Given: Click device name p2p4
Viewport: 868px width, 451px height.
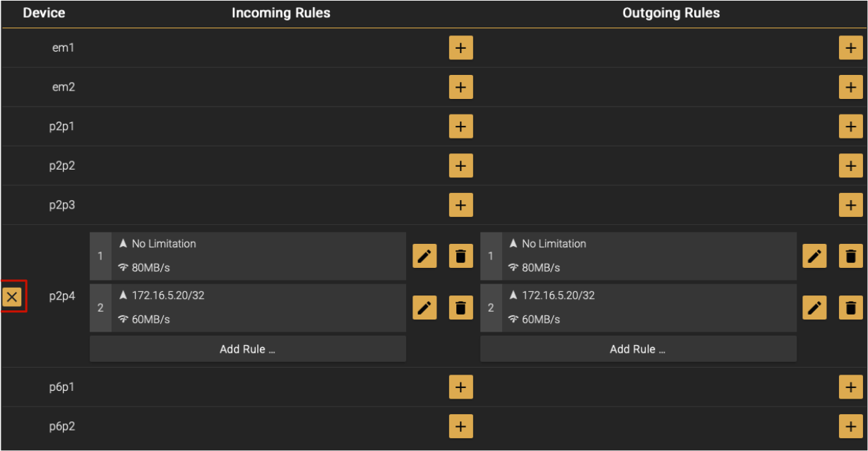Looking at the screenshot, I should coord(62,296).
